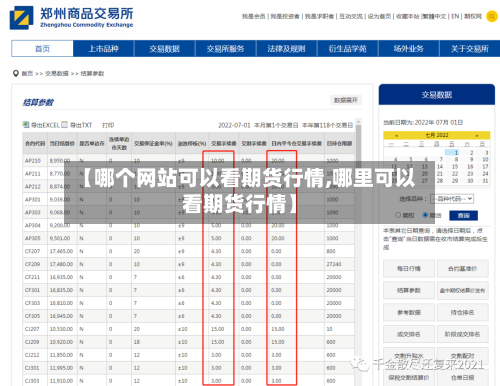This screenshot has height=386, width=500.
Task: Click the 数据展开 button
Action: coord(346,100)
